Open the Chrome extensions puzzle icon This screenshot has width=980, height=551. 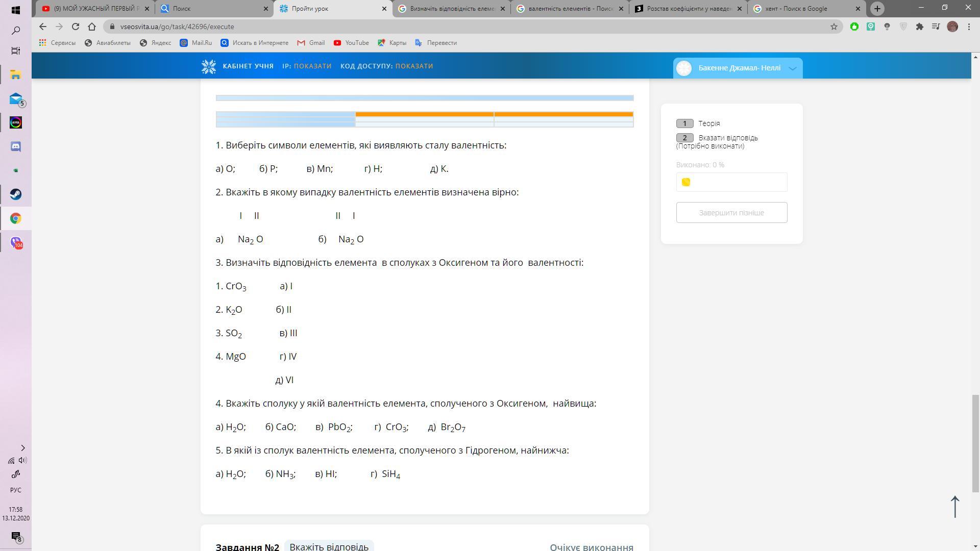[x=919, y=27]
